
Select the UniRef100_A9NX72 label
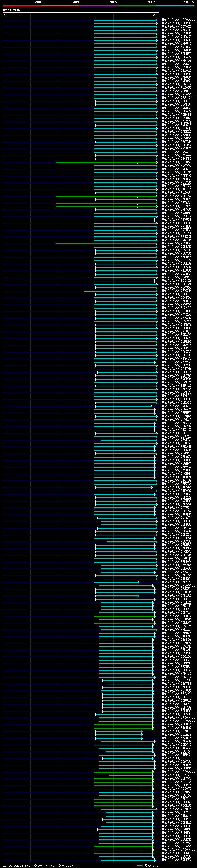(x=177, y=84)
